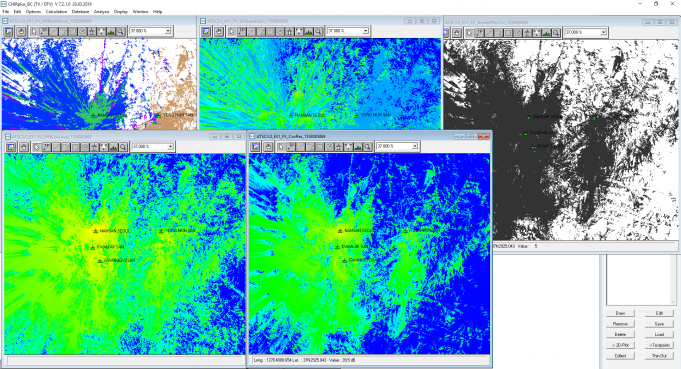This screenshot has width=681, height=369.
Task: Click the Draw button in side panel
Action: tap(620, 313)
